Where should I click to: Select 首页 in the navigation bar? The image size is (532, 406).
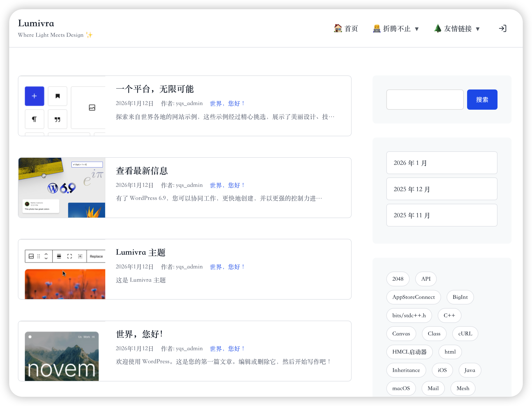click(x=351, y=28)
